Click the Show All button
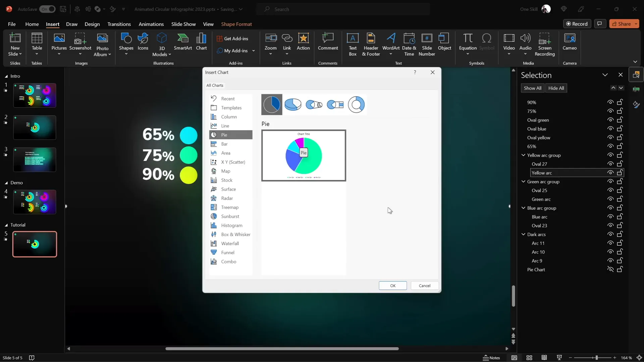This screenshot has width=644, height=362. (532, 88)
